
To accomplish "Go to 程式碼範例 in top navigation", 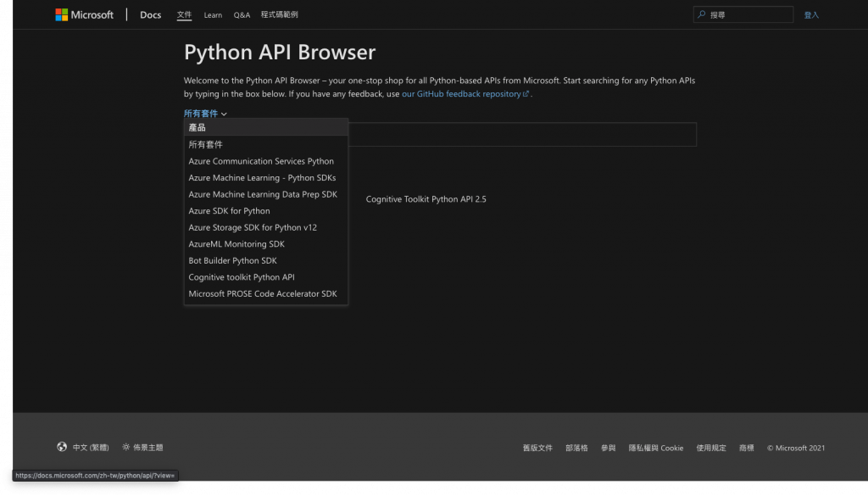I will tap(279, 15).
